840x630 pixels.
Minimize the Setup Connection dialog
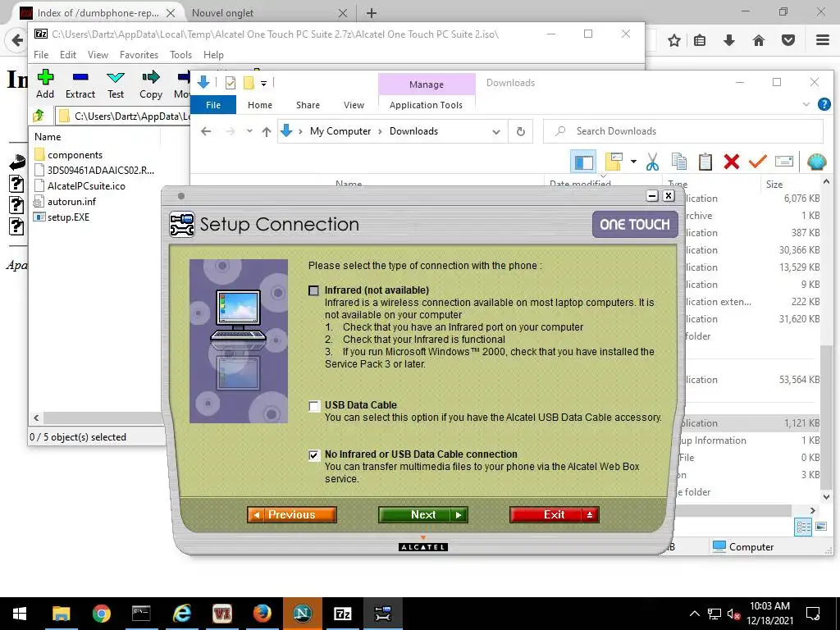652,196
